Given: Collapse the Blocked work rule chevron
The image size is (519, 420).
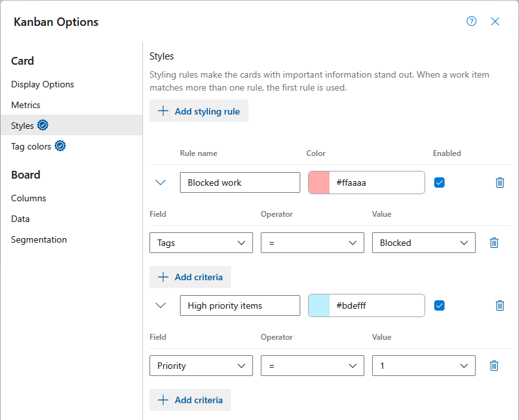Looking at the screenshot, I should pos(160,182).
